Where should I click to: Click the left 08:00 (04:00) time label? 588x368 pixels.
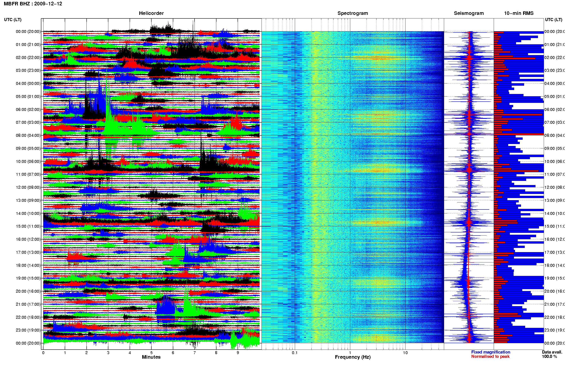[28, 135]
